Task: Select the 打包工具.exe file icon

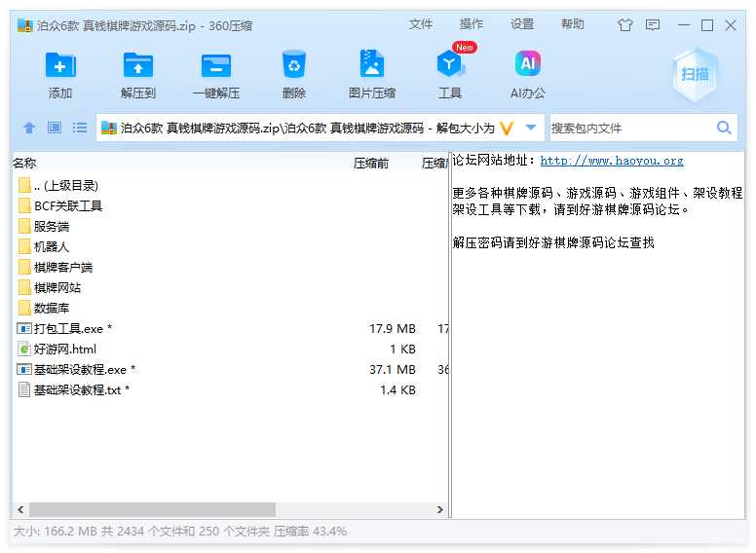Action: (24, 328)
